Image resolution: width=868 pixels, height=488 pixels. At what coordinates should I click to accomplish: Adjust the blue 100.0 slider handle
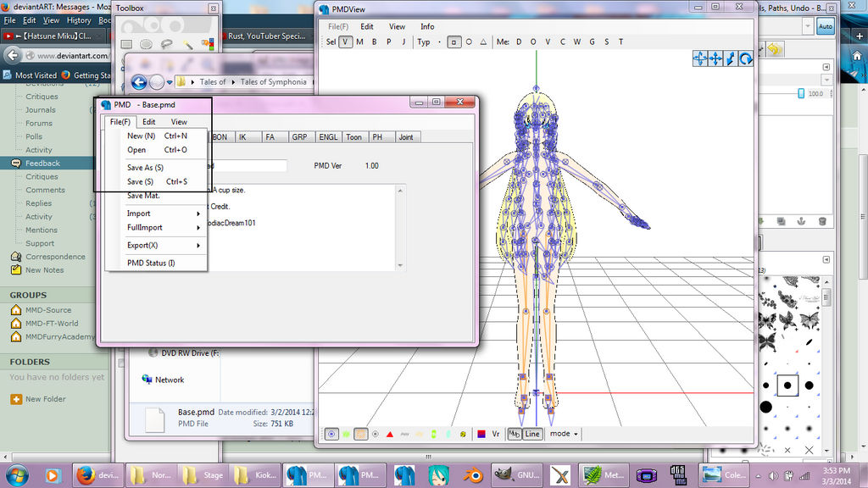click(x=801, y=93)
